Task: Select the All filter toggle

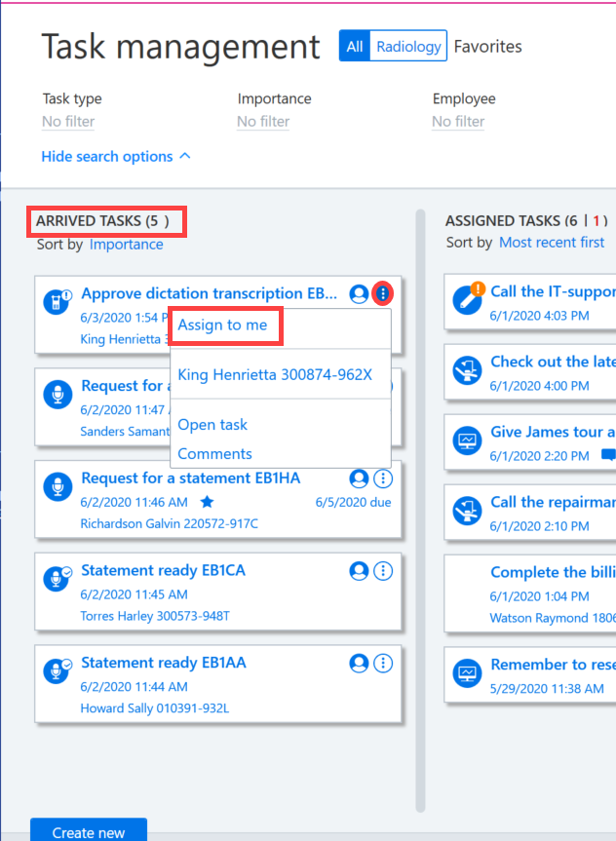Action: [x=355, y=46]
